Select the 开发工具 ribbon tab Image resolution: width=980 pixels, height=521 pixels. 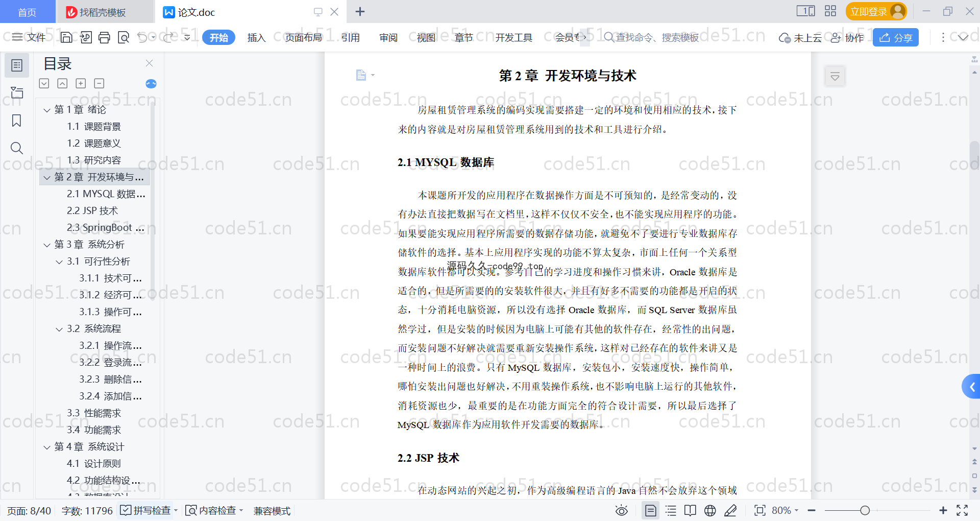tap(513, 37)
